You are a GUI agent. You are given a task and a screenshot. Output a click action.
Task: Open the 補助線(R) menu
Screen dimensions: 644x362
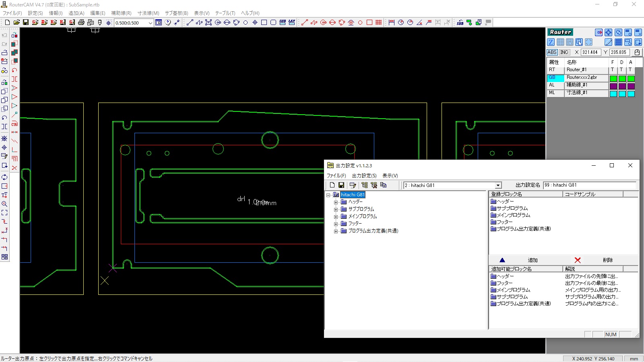[x=121, y=13]
